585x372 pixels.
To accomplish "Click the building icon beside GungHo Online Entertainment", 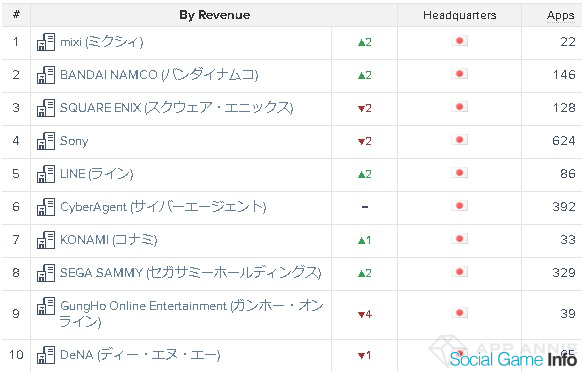I will 46,306.
